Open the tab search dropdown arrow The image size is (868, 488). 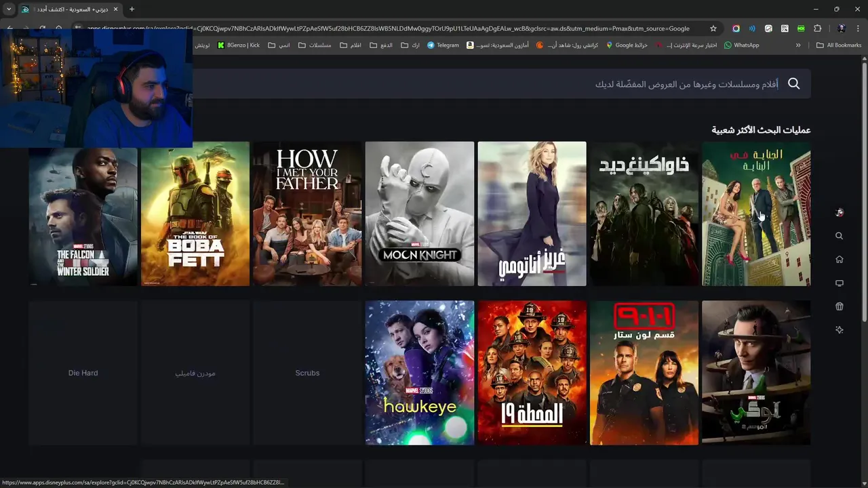(9, 9)
